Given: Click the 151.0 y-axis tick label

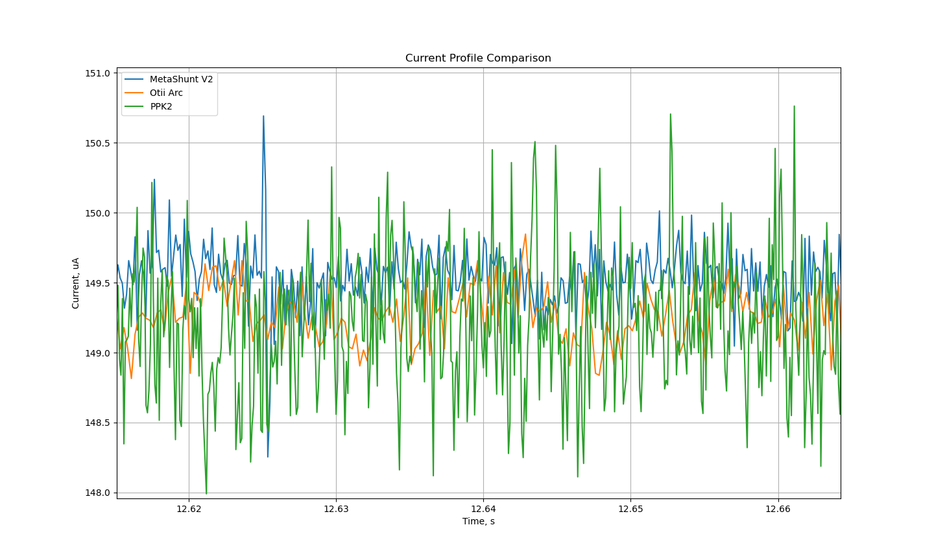Looking at the screenshot, I should tap(98, 73).
